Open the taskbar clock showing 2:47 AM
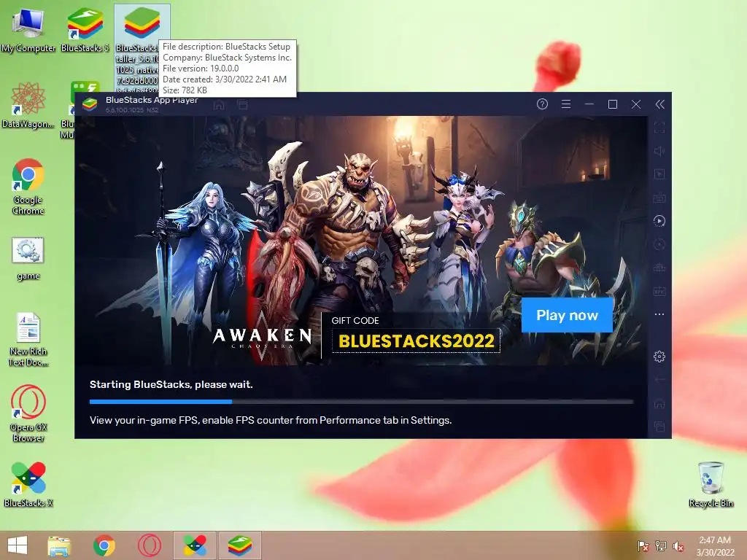The width and height of the screenshot is (747, 560). (x=715, y=546)
